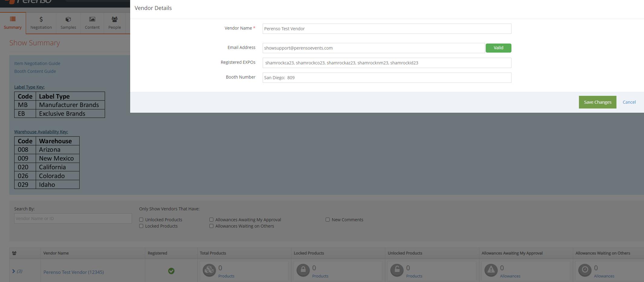Click the California warehouse cell
644x282 pixels.
tap(57, 167)
